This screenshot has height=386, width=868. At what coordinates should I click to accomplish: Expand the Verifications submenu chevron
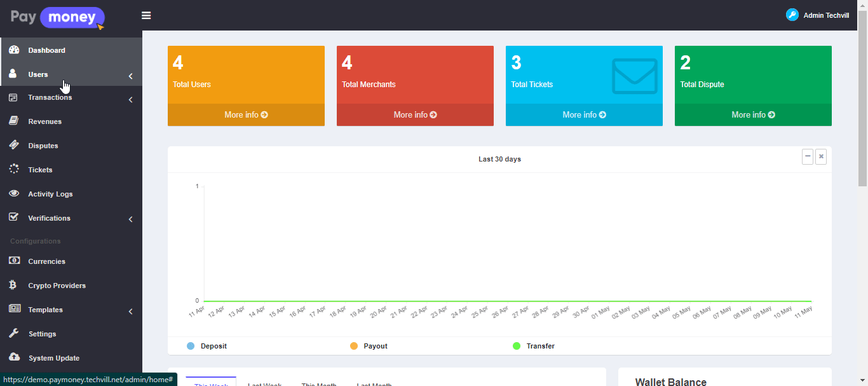[x=130, y=219]
